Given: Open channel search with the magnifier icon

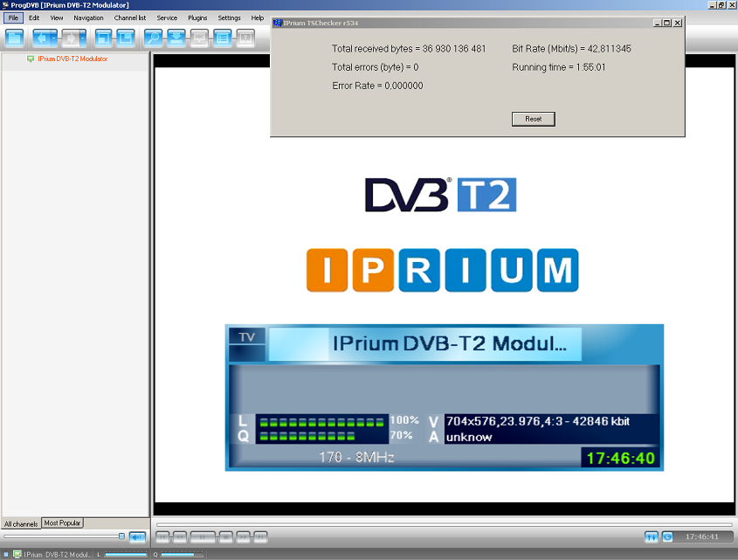Looking at the screenshot, I should 154,38.
